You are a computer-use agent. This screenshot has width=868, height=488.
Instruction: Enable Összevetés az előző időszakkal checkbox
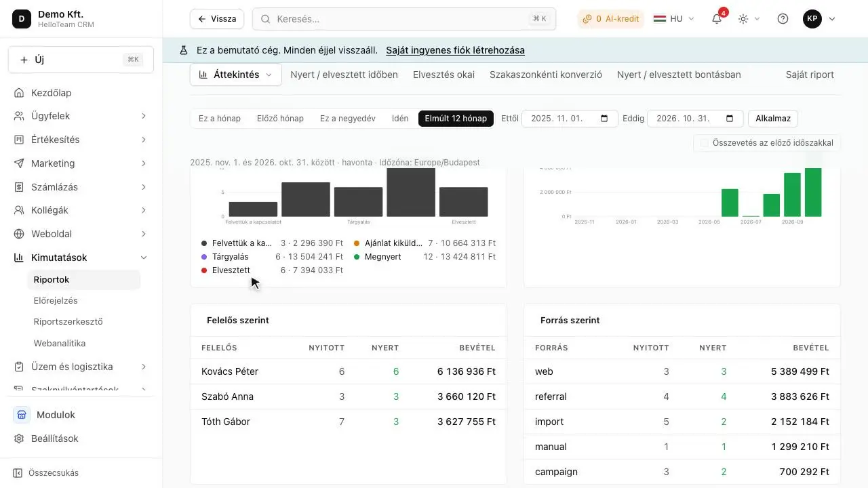click(704, 143)
